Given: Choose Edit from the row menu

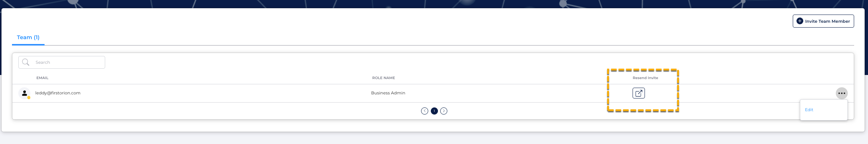Looking at the screenshot, I should pos(809,110).
